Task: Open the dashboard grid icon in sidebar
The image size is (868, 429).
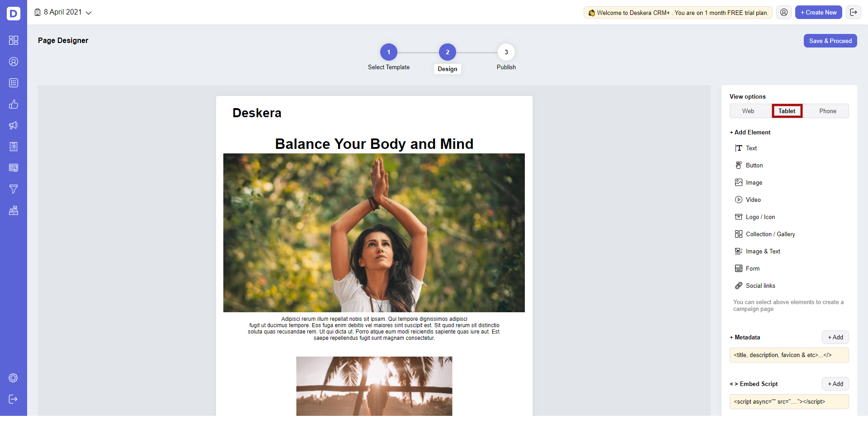Action: (x=14, y=40)
